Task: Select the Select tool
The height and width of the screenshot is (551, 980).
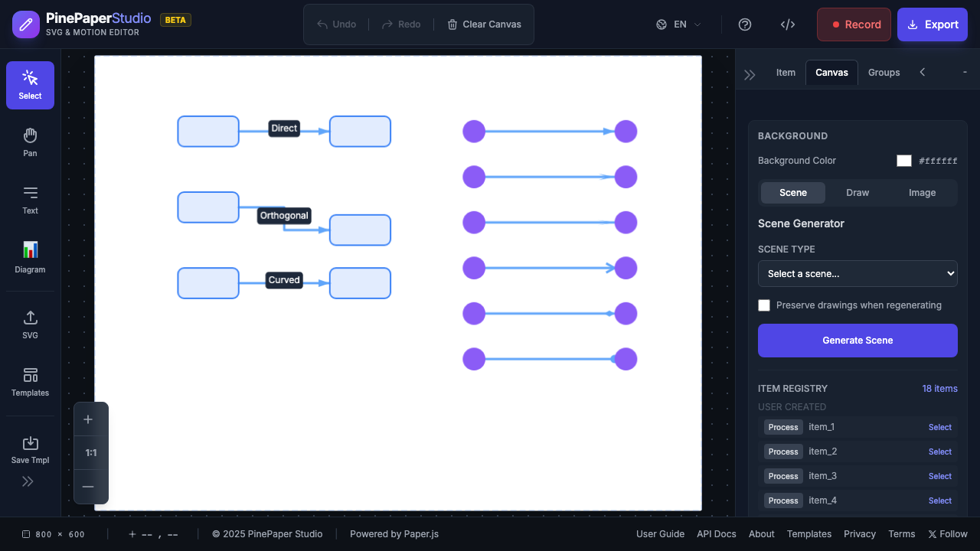Action: (x=30, y=85)
